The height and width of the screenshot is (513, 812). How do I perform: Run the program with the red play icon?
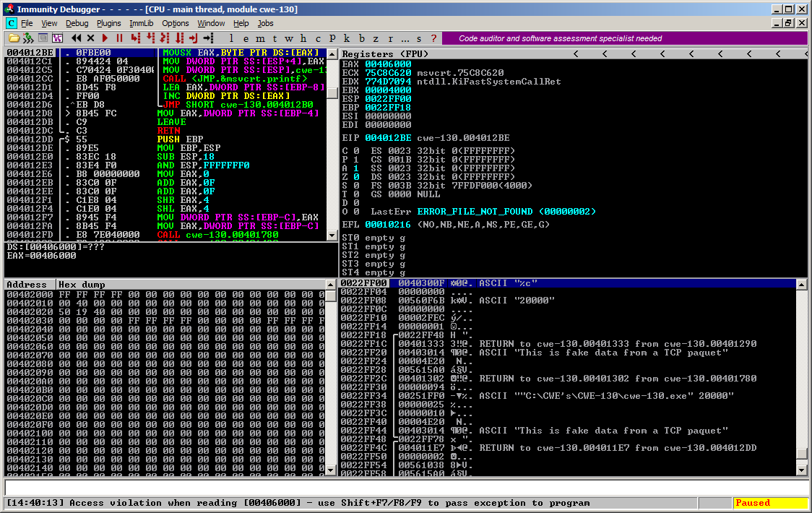click(105, 38)
